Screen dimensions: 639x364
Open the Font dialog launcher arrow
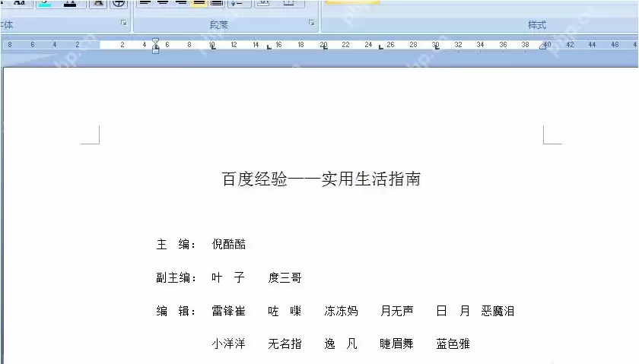124,24
